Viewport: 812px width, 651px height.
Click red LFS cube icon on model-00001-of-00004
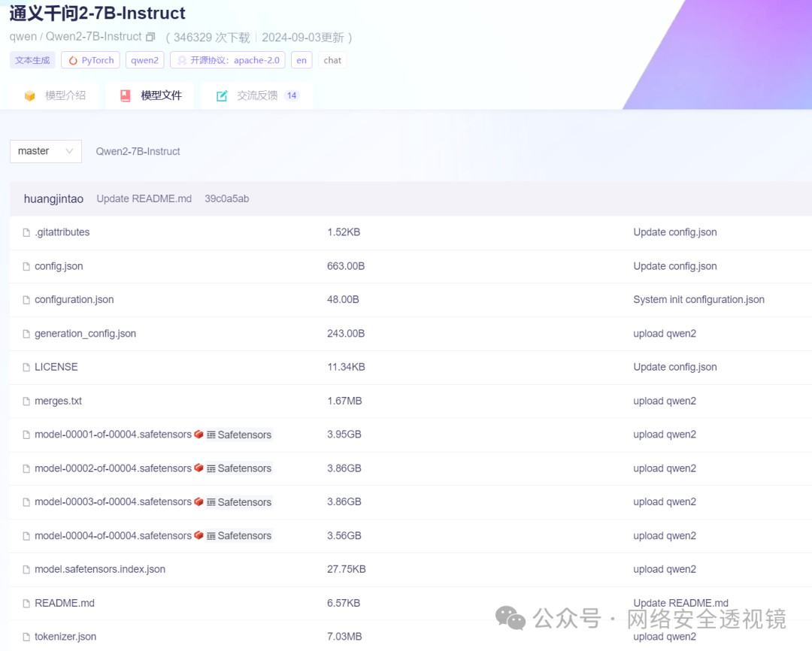(x=198, y=434)
